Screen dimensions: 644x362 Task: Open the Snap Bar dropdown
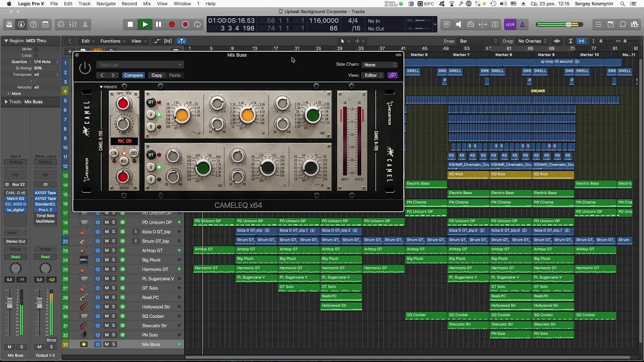click(x=477, y=41)
